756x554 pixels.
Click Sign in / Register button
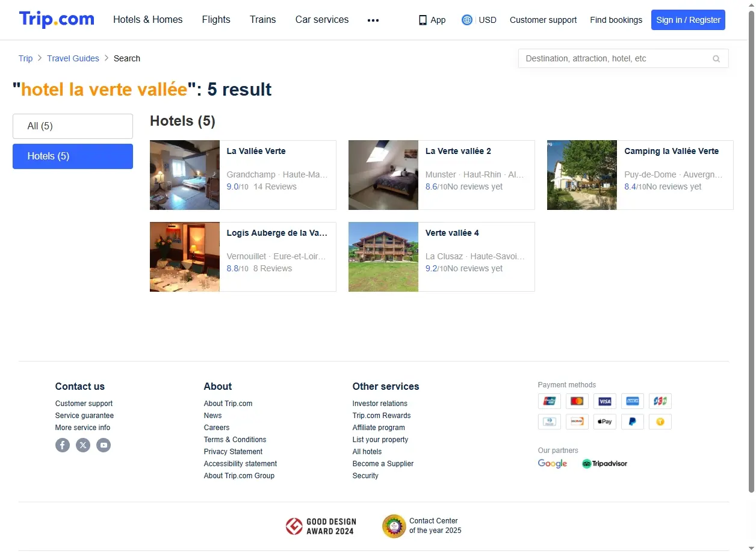[x=688, y=20]
